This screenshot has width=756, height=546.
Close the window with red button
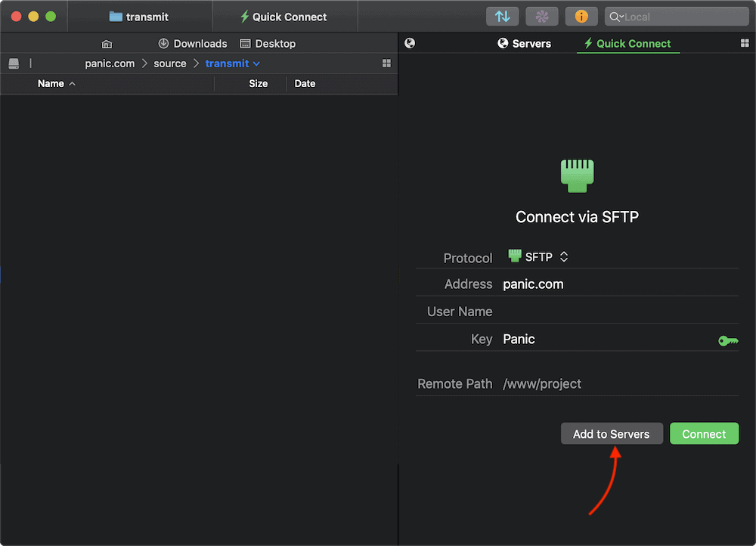pyautogui.click(x=16, y=17)
